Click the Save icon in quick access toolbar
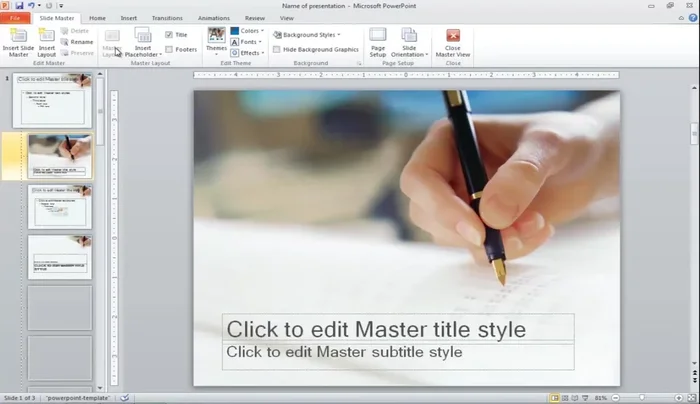Screen dimensions: 700x404 [19, 5]
